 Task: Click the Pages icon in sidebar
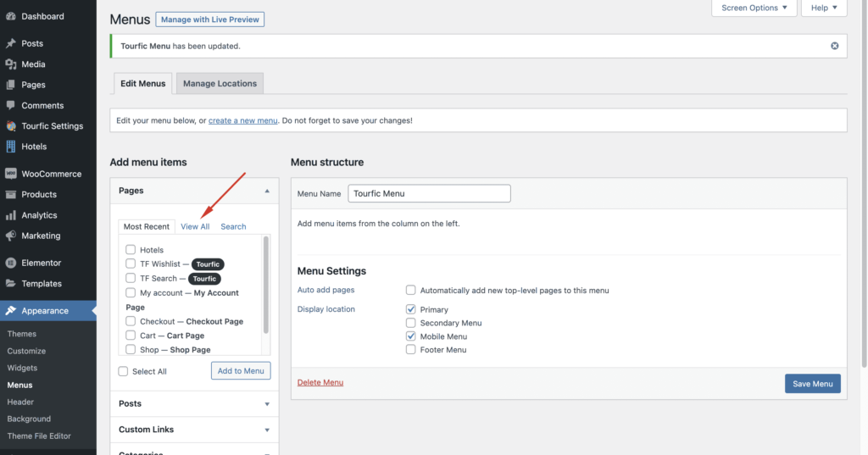click(10, 85)
